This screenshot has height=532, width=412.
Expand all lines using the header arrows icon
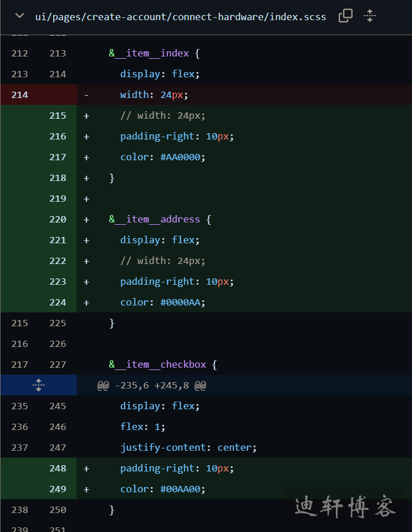(x=370, y=16)
